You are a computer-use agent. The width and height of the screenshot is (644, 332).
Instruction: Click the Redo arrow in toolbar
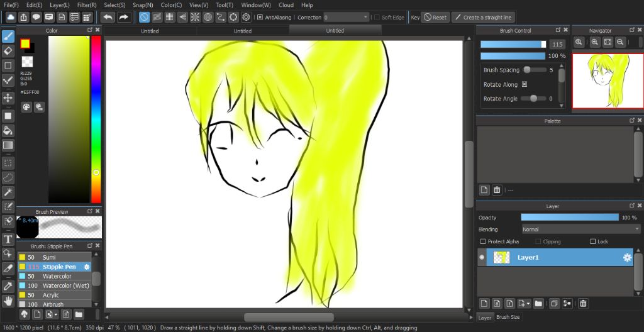[123, 17]
